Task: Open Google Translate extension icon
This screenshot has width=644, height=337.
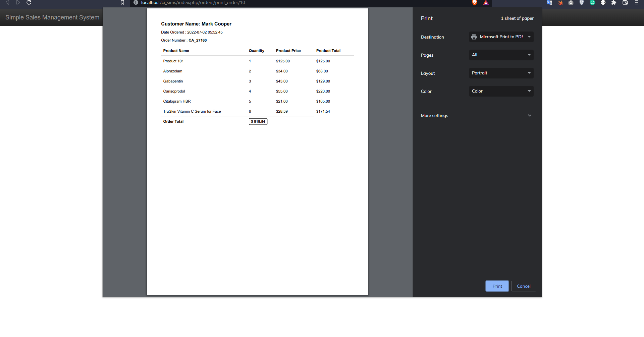Action: 549,2
